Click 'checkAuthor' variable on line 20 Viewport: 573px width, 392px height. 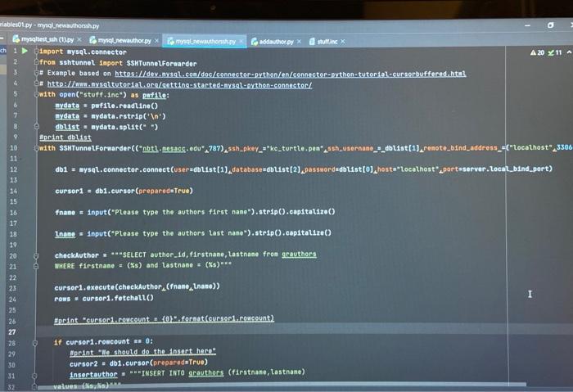77,255
